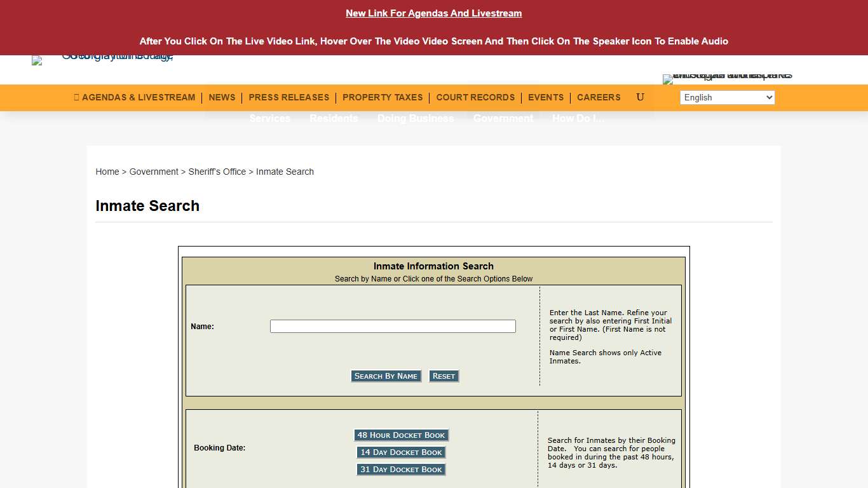Go to PROPERTY TAXES
Image resolution: width=868 pixels, height=488 pixels.
click(383, 97)
